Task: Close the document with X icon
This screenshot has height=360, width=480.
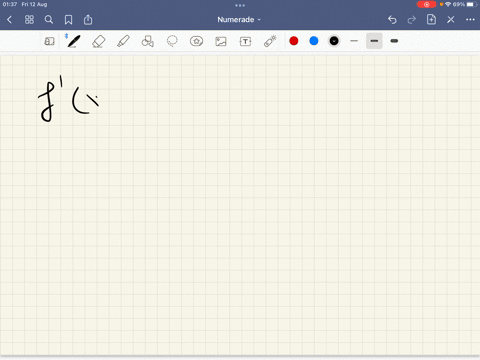Action: coord(451,20)
